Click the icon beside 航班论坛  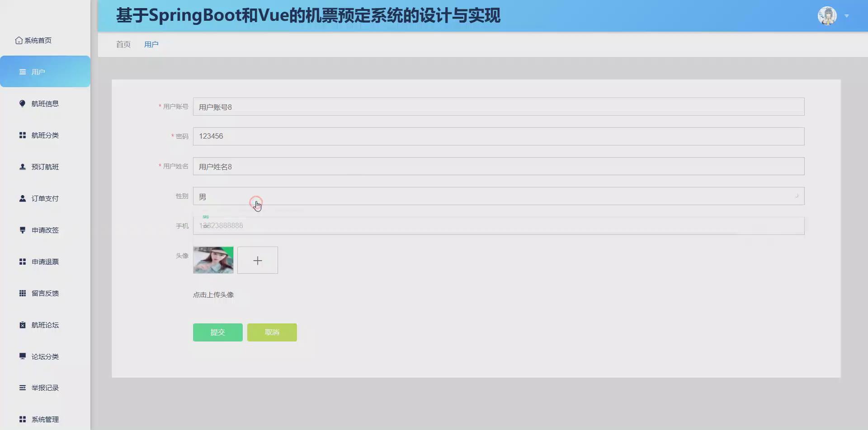[x=23, y=325]
